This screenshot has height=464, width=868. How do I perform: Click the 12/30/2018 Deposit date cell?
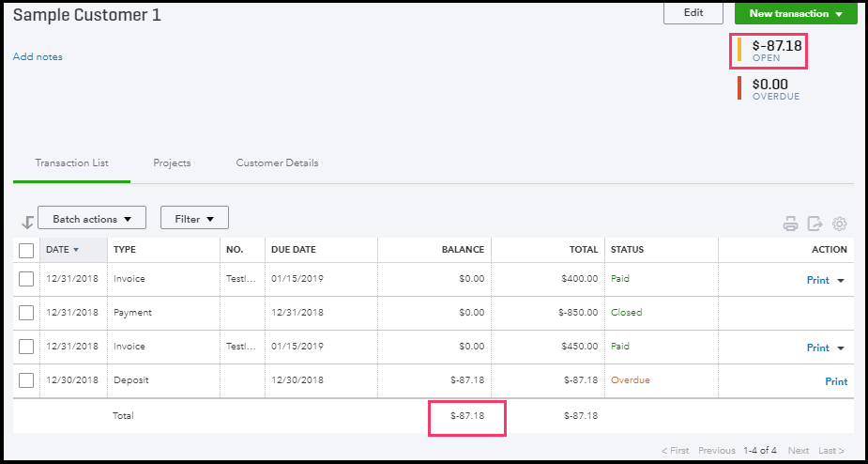tap(72, 380)
